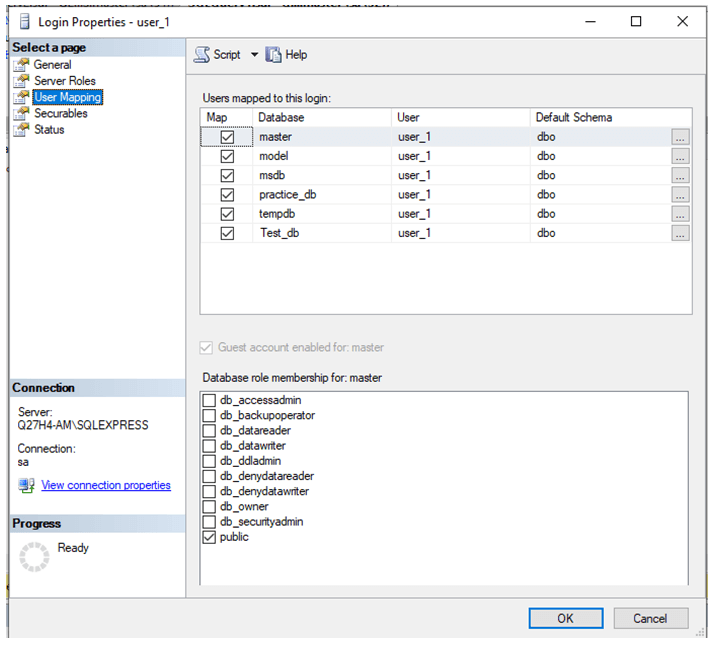The height and width of the screenshot is (645, 715).
Task: Select the Server Roles page icon
Action: tap(21, 81)
